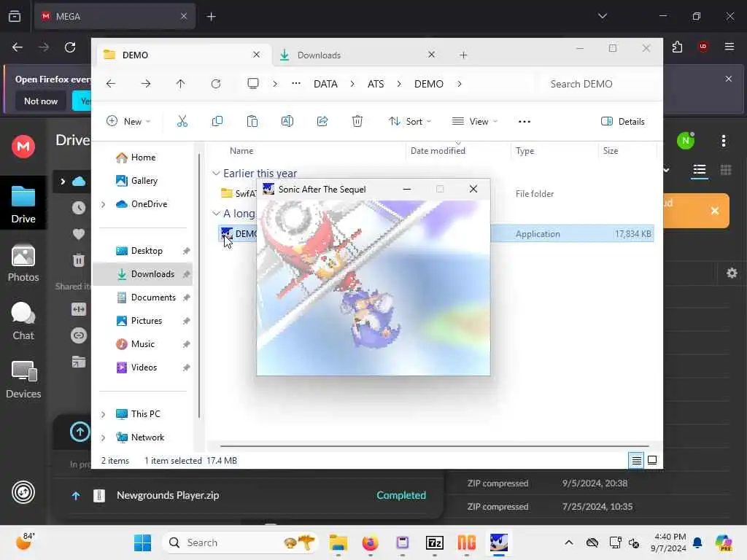747x560 pixels.
Task: Refresh the DEMO folder view
Action: point(216,84)
